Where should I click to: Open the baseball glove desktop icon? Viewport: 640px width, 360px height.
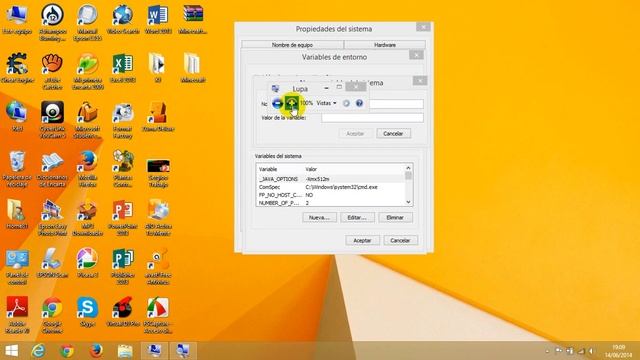click(53, 71)
